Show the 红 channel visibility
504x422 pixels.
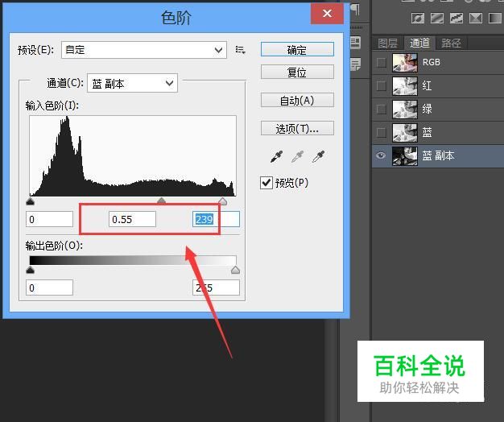pos(381,86)
